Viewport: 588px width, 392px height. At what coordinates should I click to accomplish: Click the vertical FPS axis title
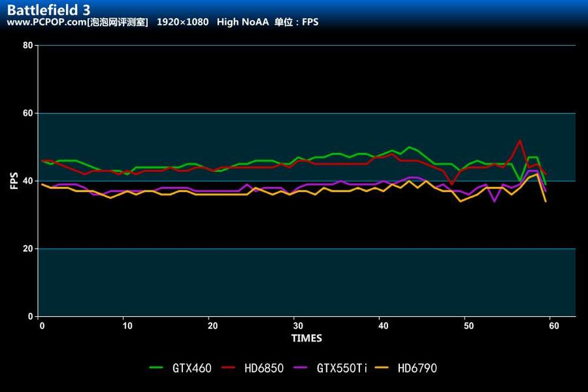tap(14, 180)
